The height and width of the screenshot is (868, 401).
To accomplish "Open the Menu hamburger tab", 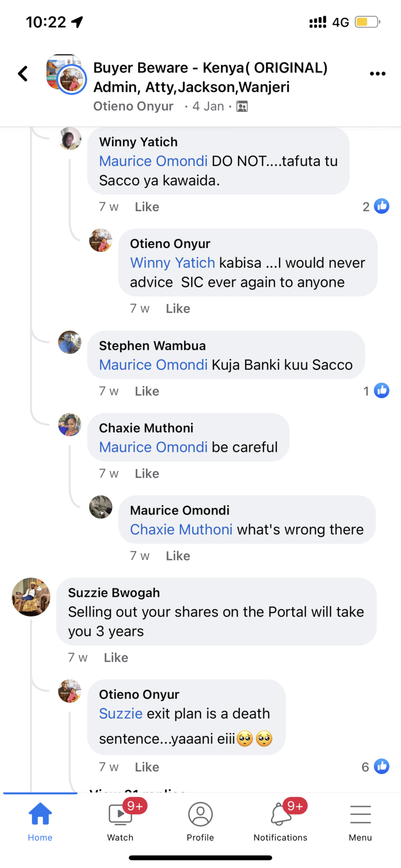I will [x=360, y=814].
